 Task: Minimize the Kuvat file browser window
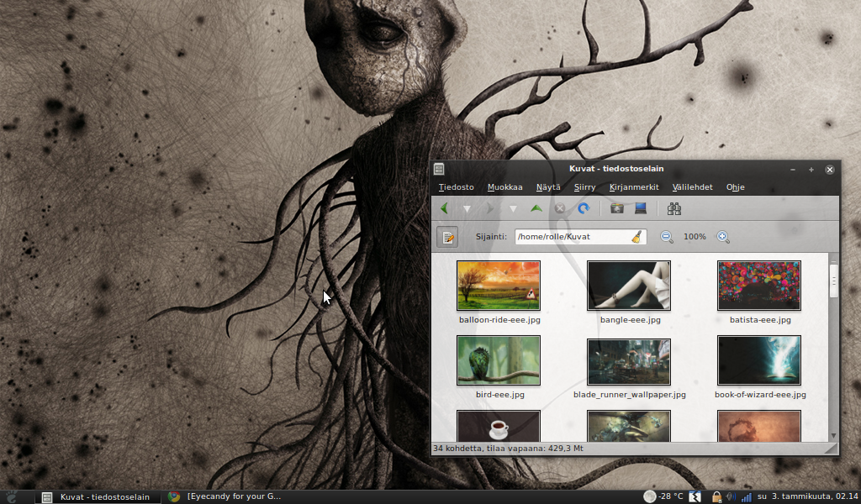793,170
